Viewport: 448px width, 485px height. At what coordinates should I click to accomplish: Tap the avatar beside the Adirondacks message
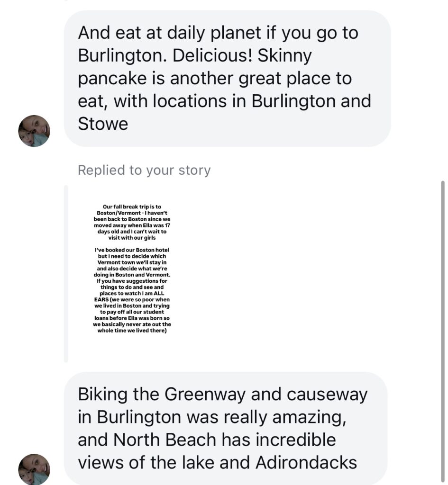pyautogui.click(x=34, y=469)
